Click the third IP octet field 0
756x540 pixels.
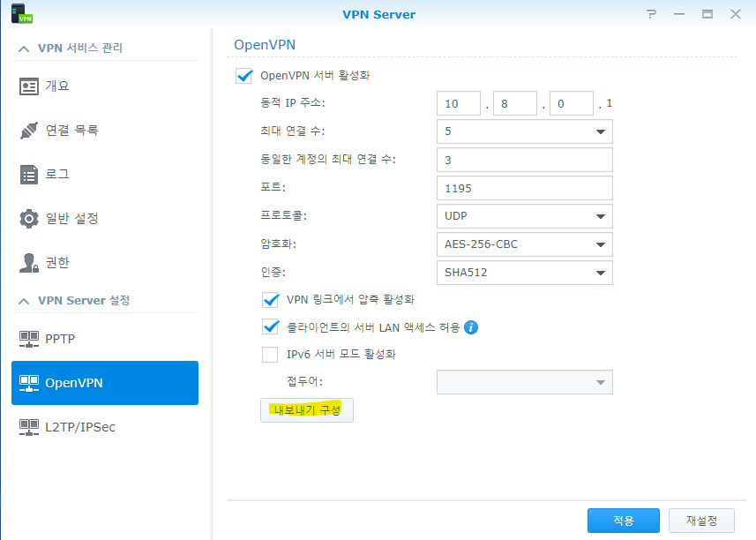572,103
